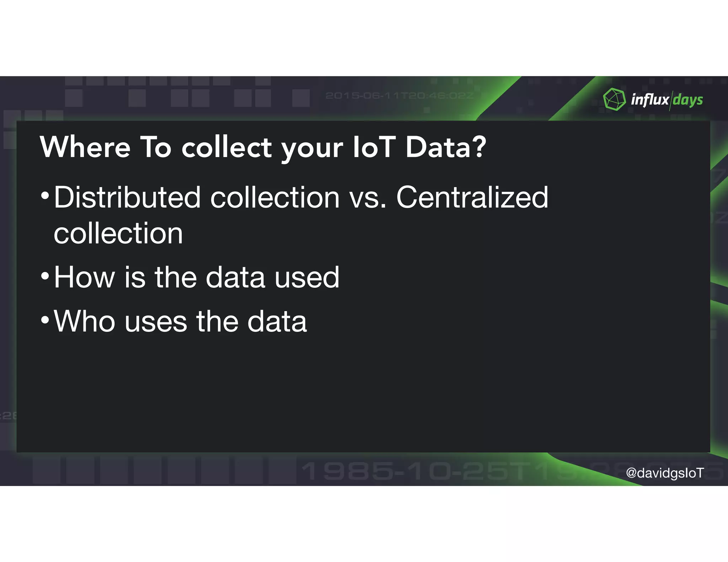This screenshot has width=728, height=562.
Task: Select the title "Where To collect your IoT Data?"
Action: click(x=263, y=147)
